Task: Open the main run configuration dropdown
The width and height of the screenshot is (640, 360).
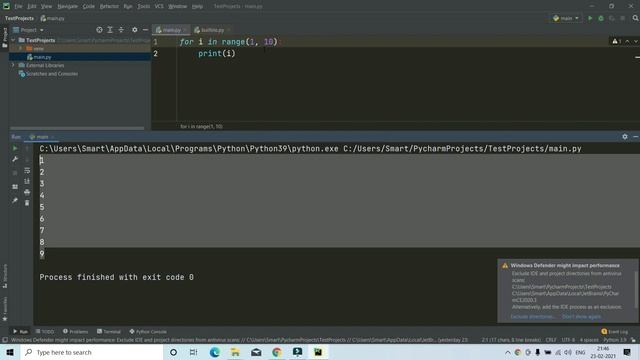Action: tap(566, 18)
